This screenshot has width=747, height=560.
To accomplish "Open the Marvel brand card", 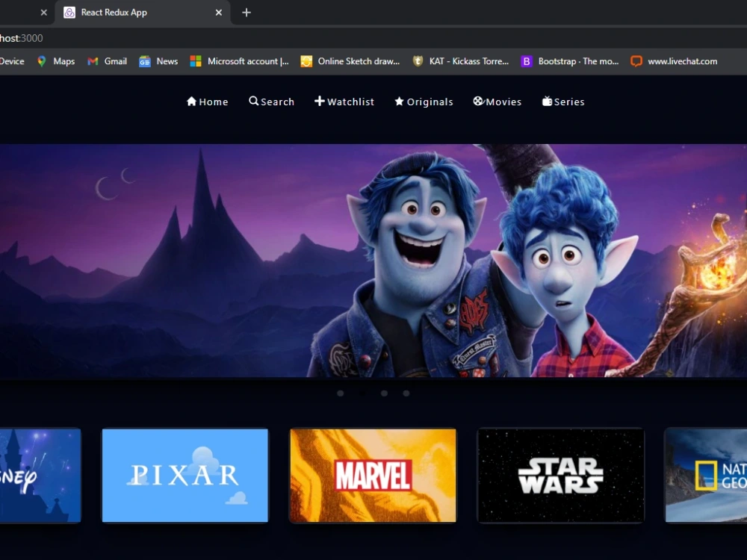I will [373, 475].
